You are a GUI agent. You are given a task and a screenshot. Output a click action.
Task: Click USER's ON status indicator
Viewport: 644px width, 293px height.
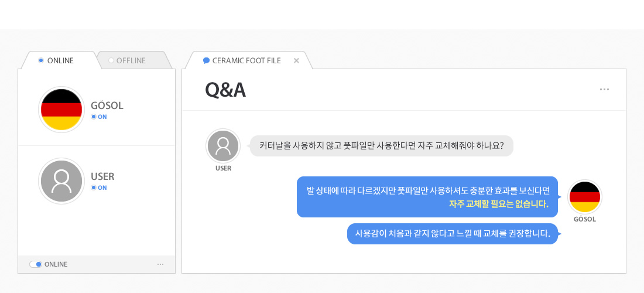point(99,188)
